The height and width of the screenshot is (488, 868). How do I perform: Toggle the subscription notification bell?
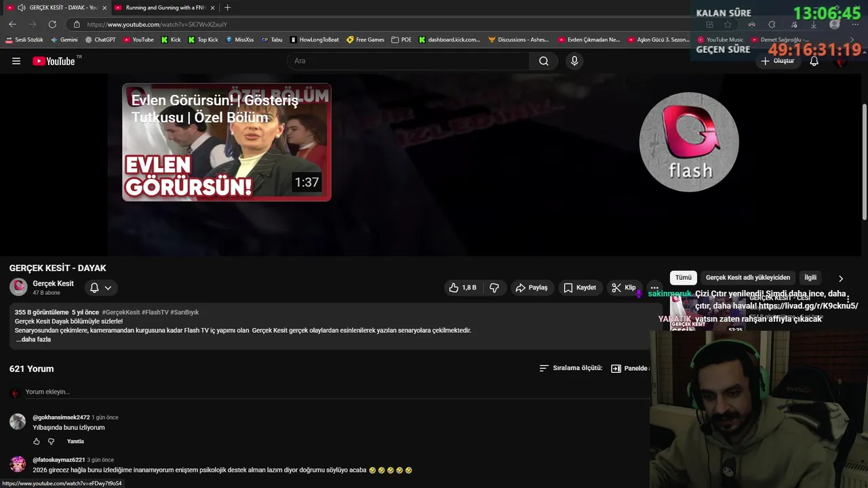[x=94, y=288]
